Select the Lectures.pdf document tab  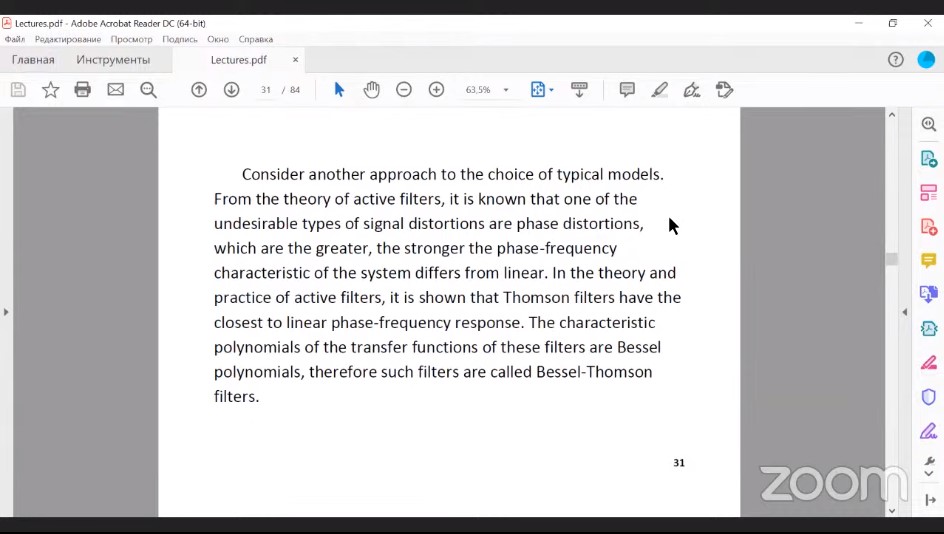tap(238, 60)
